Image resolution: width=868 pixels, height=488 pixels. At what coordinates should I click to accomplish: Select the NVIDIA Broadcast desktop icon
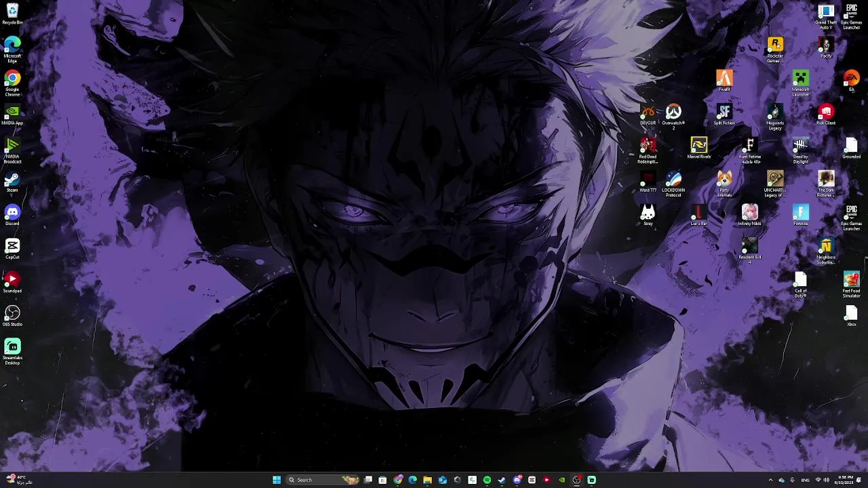pyautogui.click(x=12, y=150)
